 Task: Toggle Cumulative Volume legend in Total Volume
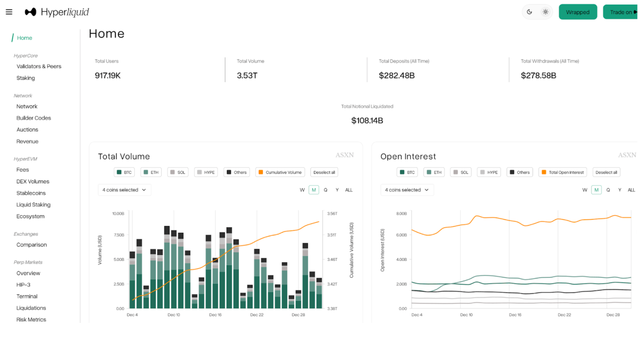pyautogui.click(x=280, y=172)
